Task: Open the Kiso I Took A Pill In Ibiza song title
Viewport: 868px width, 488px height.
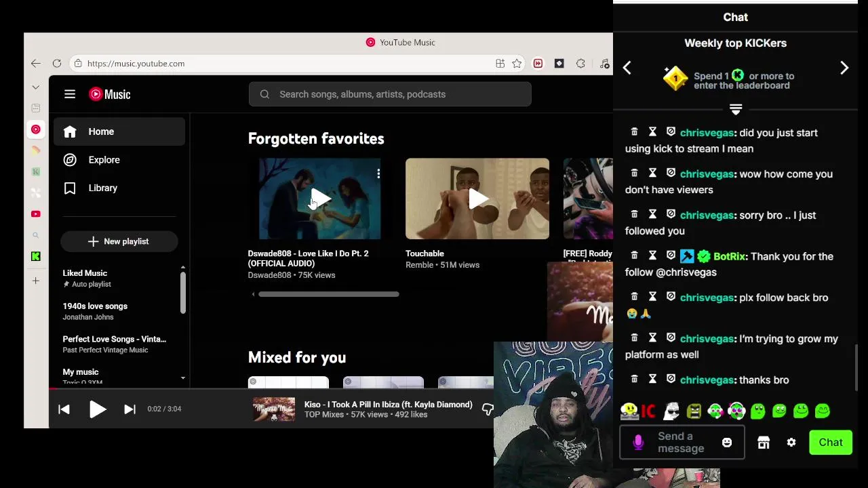Action: point(388,405)
